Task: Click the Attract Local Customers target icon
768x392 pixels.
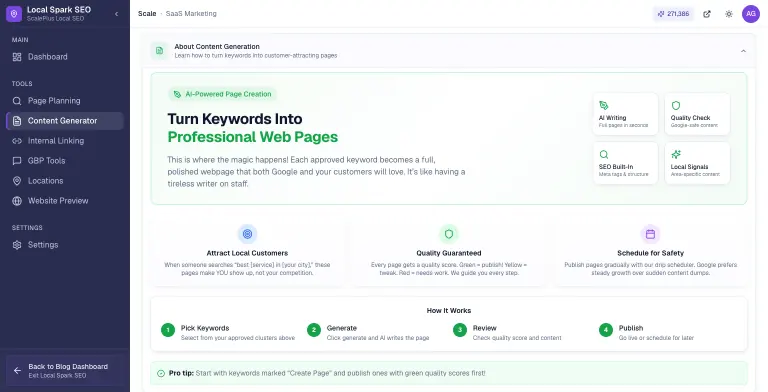Action: pos(247,234)
